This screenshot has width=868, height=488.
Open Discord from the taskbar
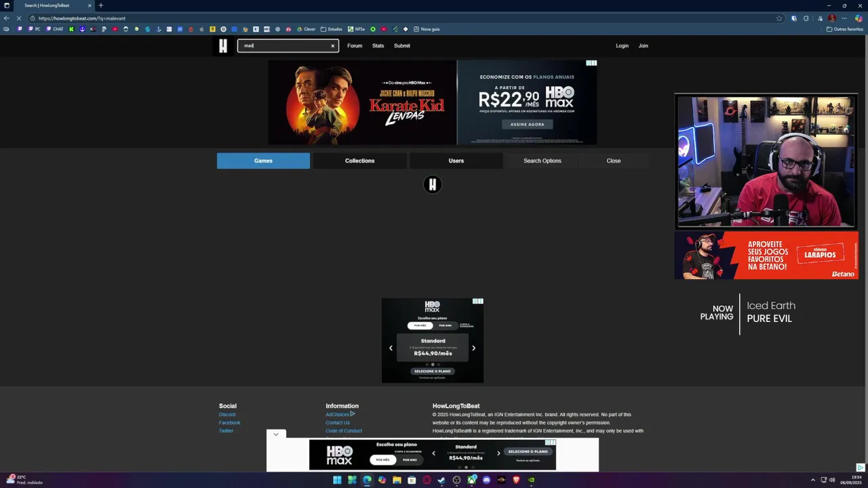486,480
